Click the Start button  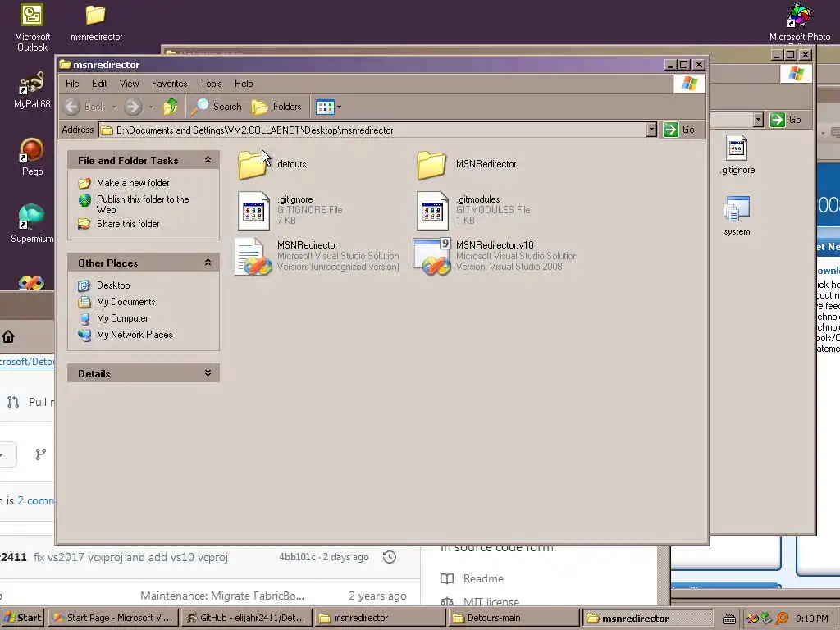pos(23,618)
